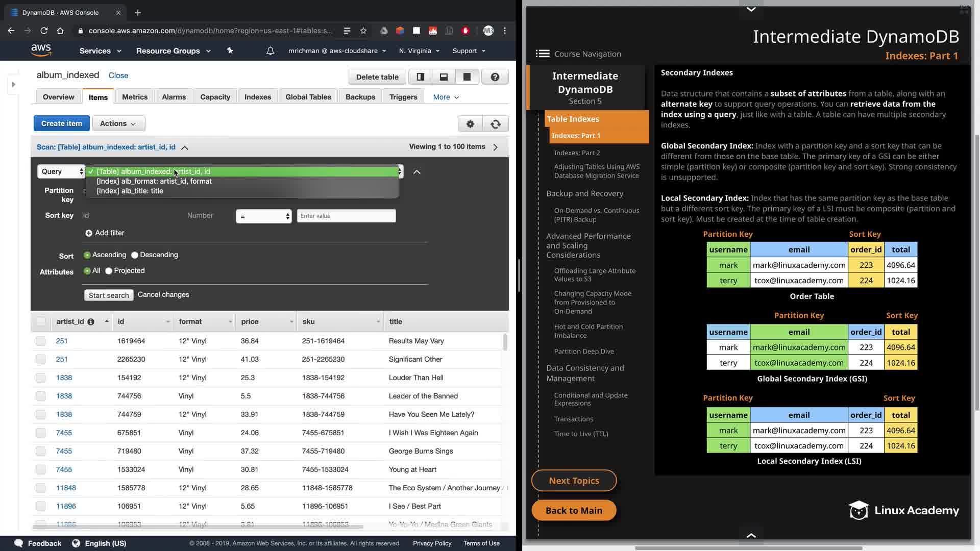Click the sort key Enter value field
This screenshot has height=551, width=980.
point(346,216)
